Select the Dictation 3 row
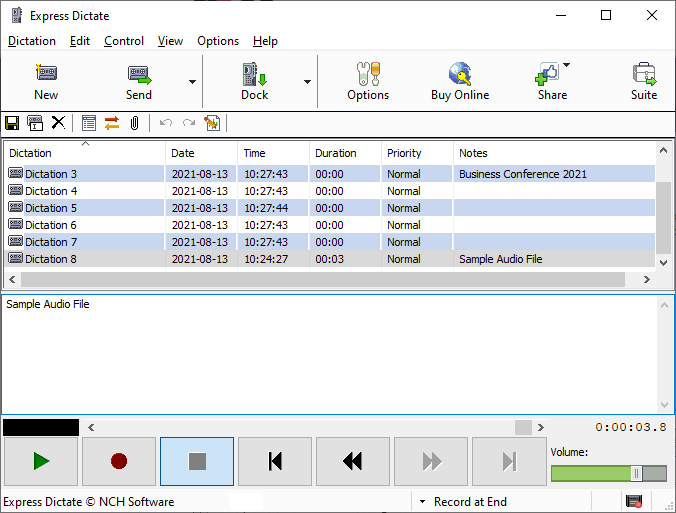The height and width of the screenshot is (513, 676). (x=330, y=174)
